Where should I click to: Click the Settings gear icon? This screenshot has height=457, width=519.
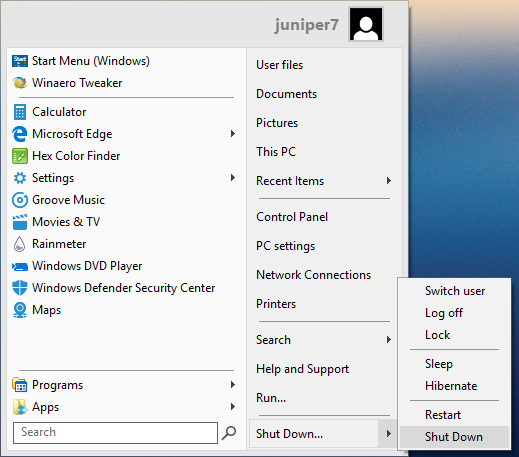[20, 178]
